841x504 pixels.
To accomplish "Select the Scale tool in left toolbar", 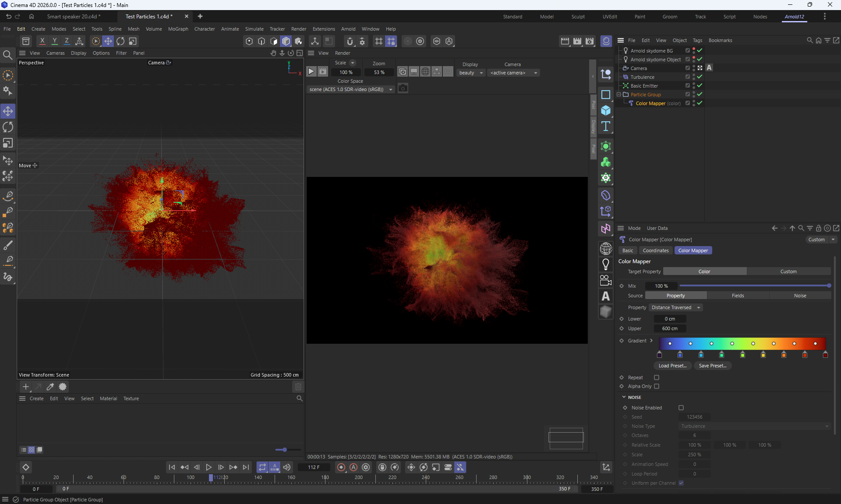I will [8, 144].
